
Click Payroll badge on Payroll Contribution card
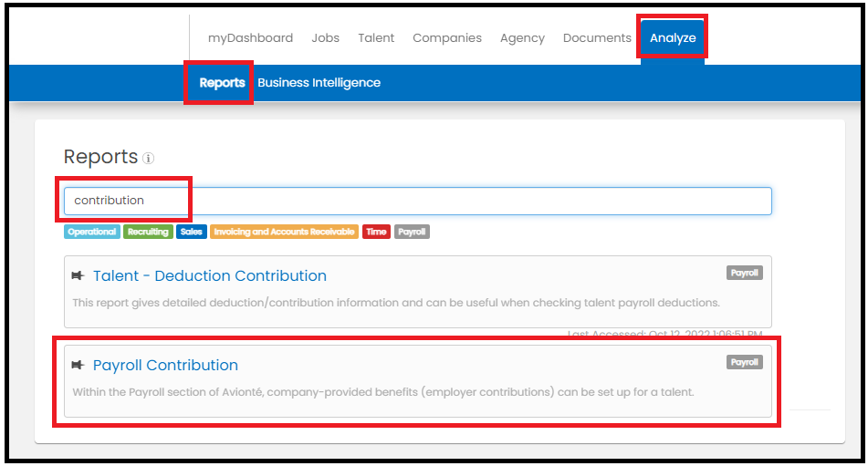tap(745, 362)
